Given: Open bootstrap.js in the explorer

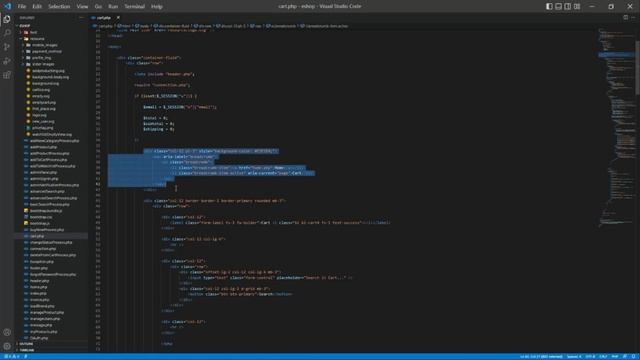Looking at the screenshot, I should pos(40,223).
